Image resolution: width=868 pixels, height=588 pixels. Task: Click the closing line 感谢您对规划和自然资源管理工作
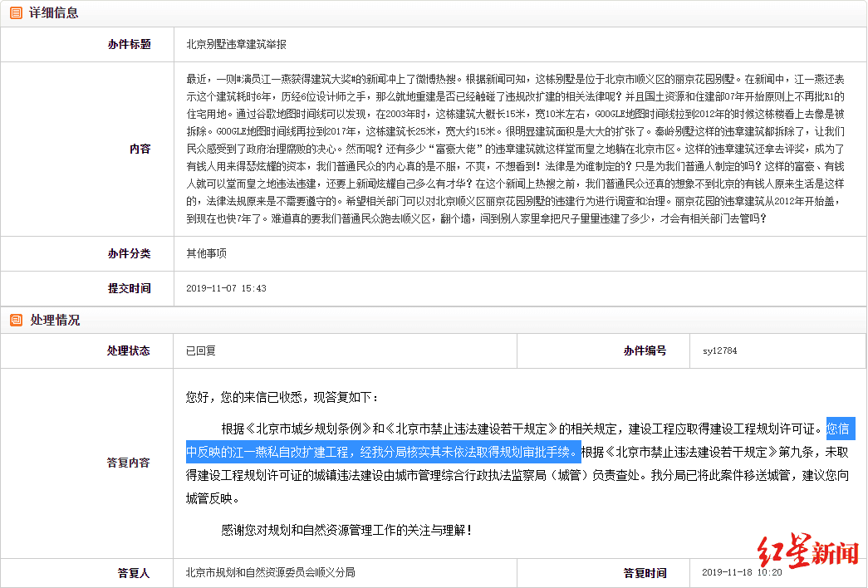(x=346, y=531)
